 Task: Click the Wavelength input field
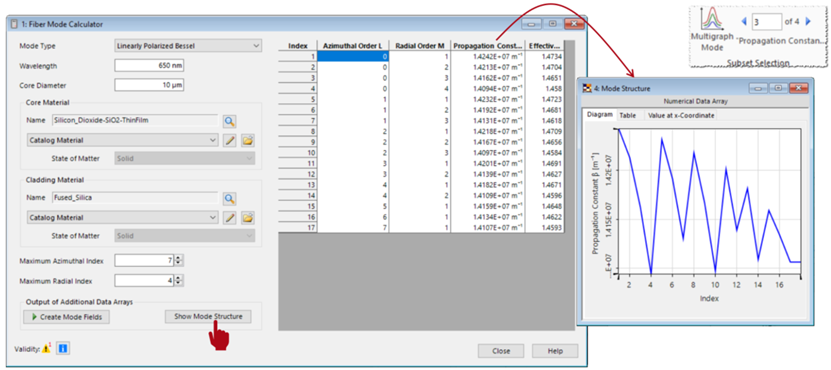[x=149, y=66]
